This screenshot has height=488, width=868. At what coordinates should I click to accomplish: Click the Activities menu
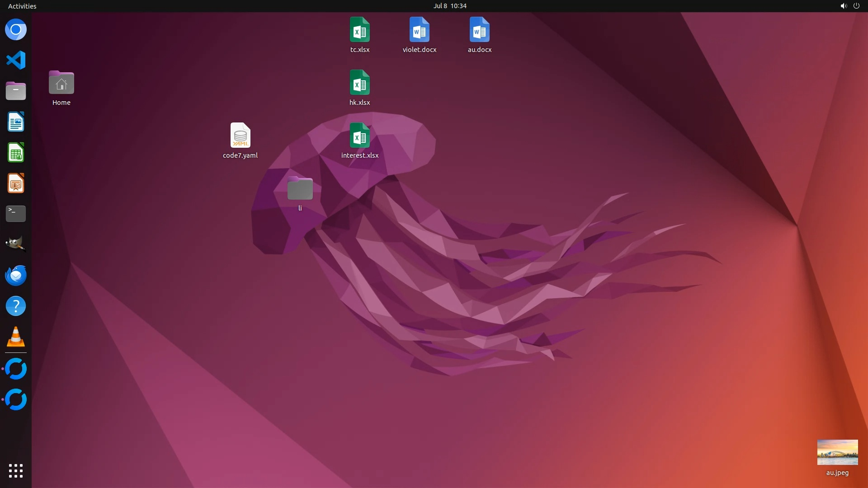pos(22,6)
